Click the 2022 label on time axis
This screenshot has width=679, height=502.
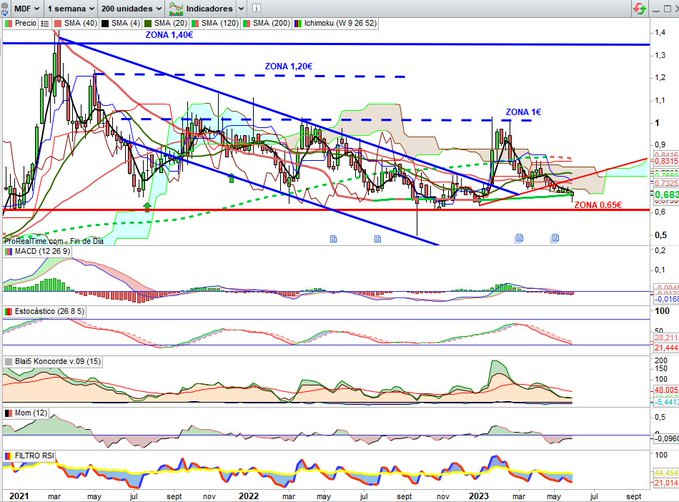[249, 496]
